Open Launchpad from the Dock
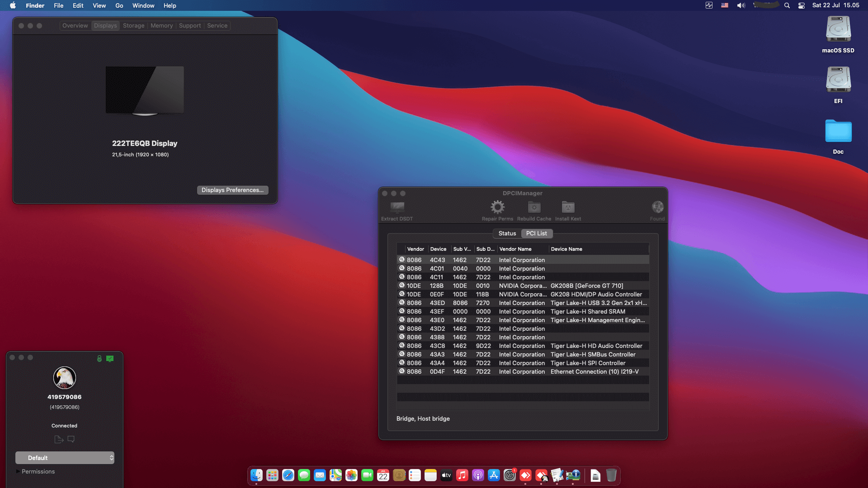This screenshot has height=488, width=868. 272,475
